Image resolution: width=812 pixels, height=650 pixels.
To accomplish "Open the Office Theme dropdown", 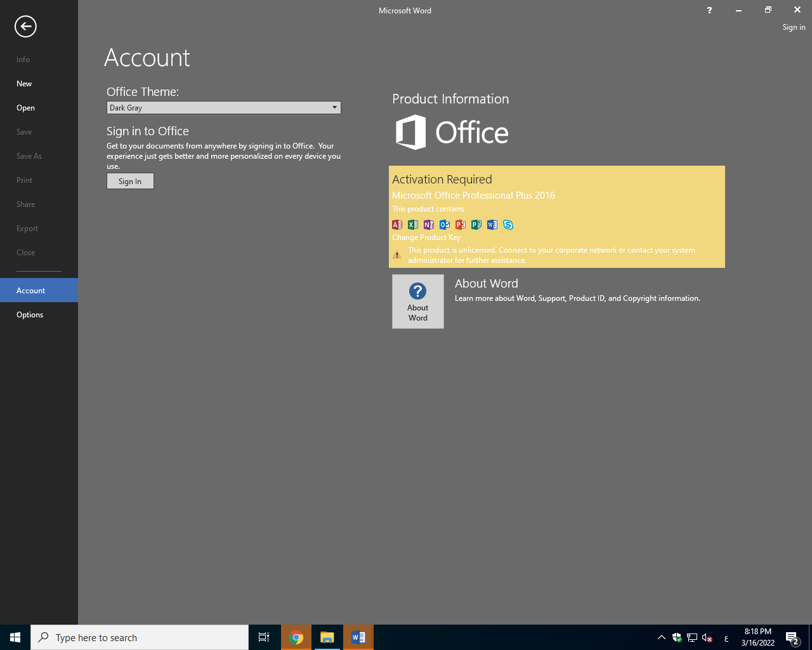I will (224, 108).
